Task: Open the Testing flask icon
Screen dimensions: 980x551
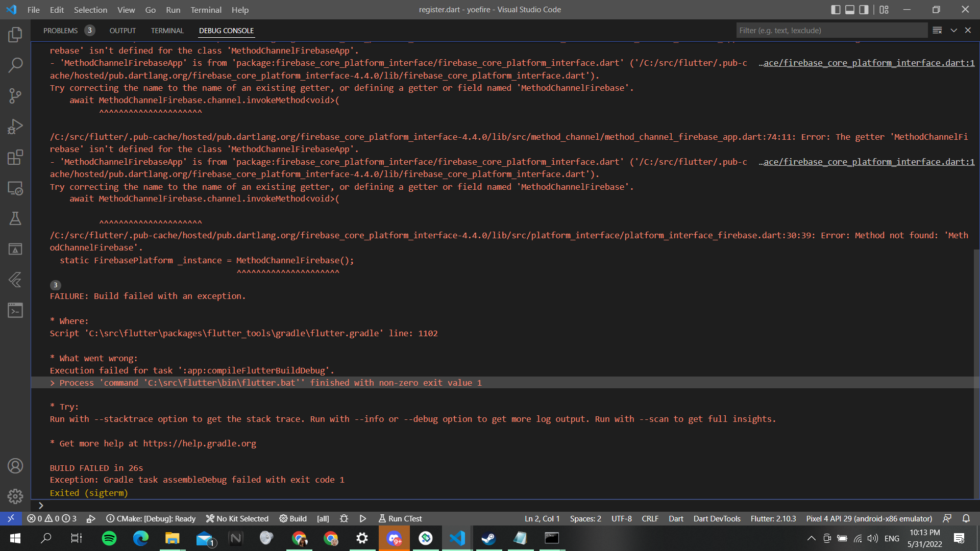Action: (x=15, y=218)
